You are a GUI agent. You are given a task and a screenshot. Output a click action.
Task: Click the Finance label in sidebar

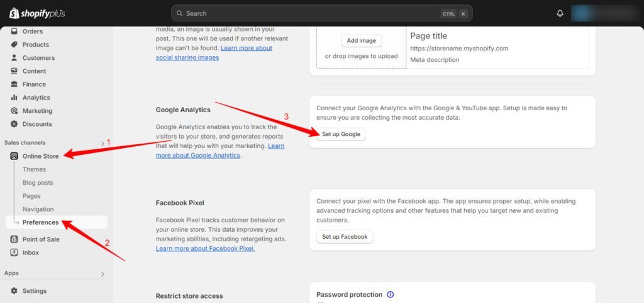[x=34, y=84]
